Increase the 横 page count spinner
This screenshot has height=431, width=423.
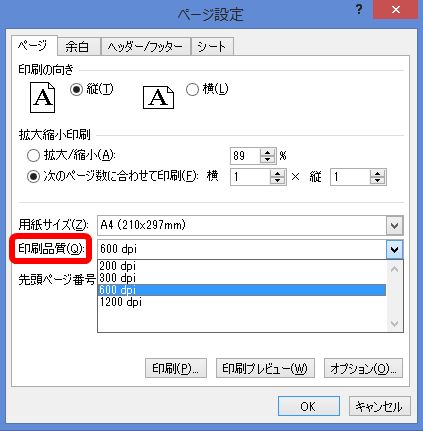pos(277,173)
